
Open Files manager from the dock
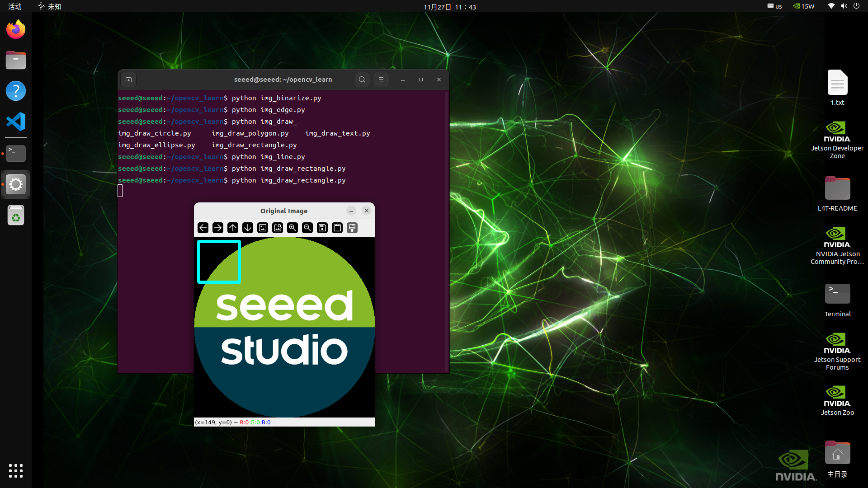pos(16,60)
